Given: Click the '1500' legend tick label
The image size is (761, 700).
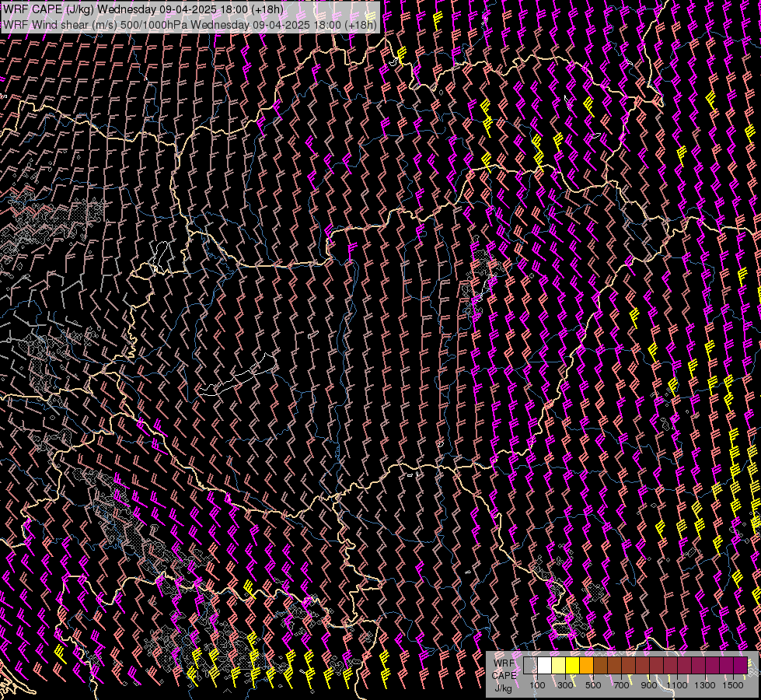Looking at the screenshot, I should coord(733,685).
